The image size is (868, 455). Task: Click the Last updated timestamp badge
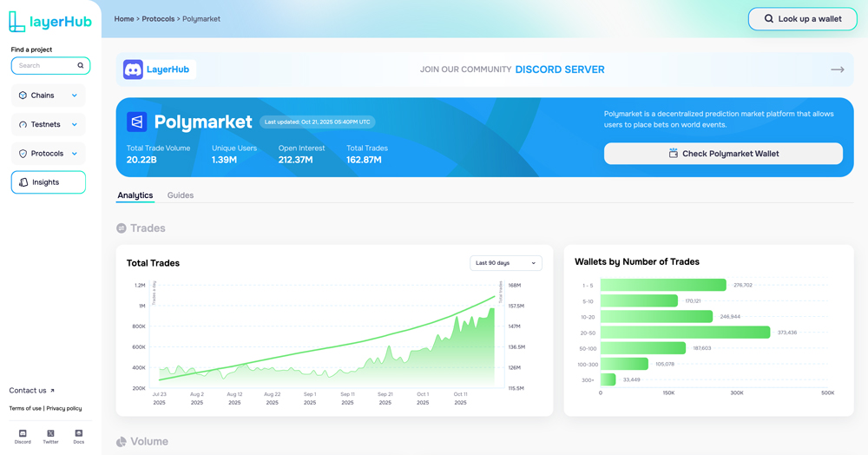(317, 122)
